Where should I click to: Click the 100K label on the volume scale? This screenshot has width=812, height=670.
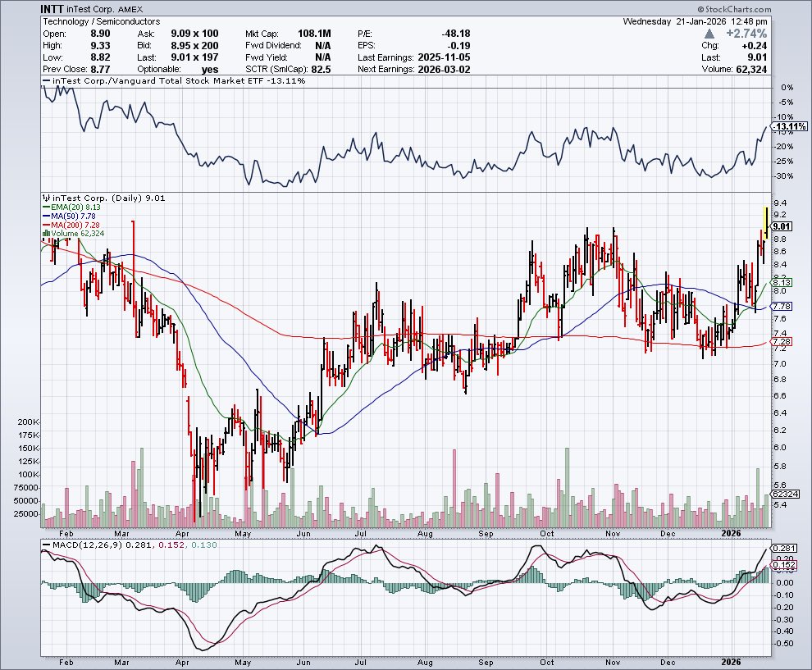click(x=28, y=474)
